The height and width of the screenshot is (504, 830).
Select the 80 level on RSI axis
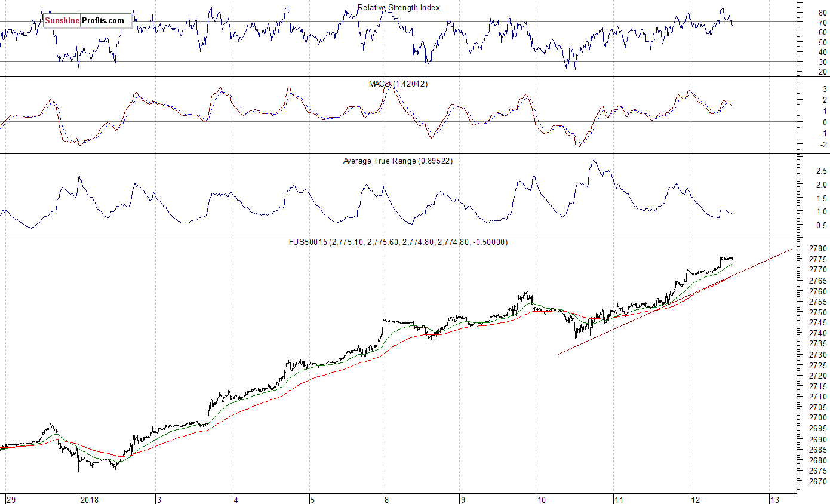[823, 12]
